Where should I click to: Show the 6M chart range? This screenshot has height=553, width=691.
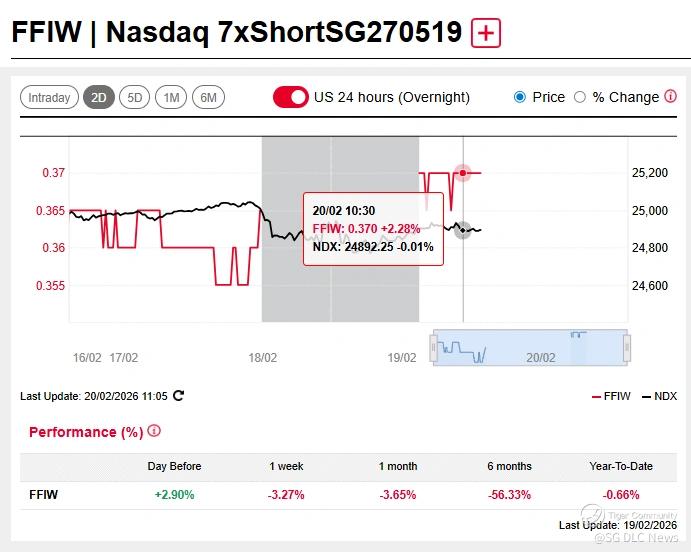pyautogui.click(x=208, y=97)
